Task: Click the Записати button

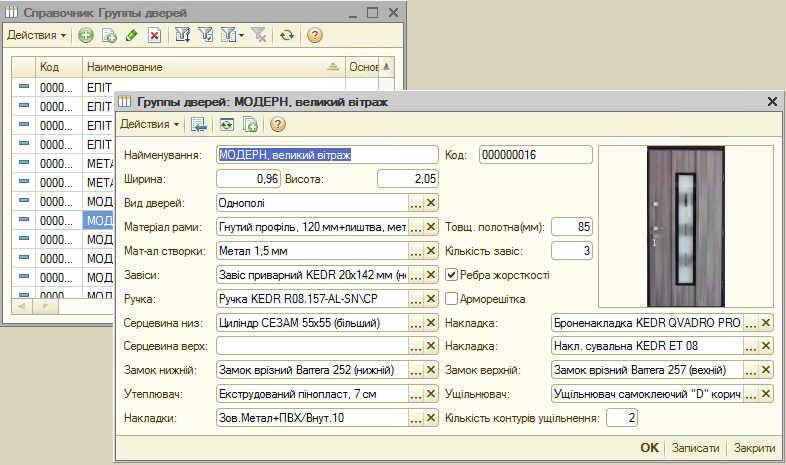Action: tap(695, 449)
